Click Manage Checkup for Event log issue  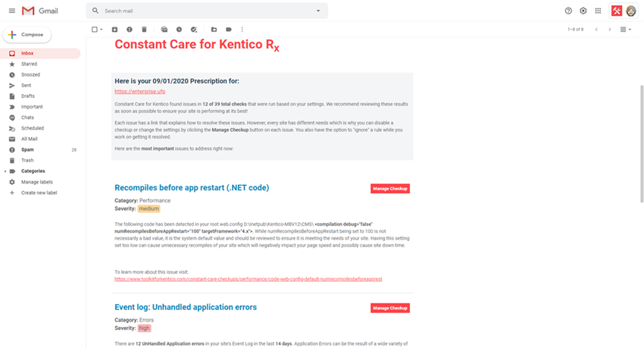coord(389,308)
